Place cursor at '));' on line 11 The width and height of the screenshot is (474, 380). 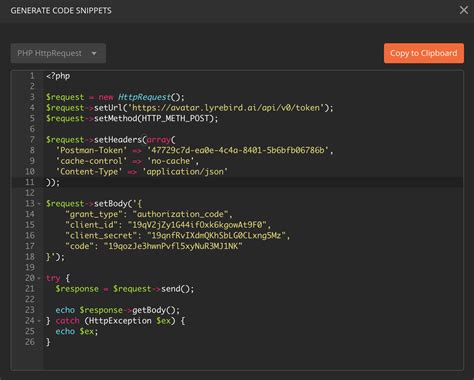click(x=53, y=182)
